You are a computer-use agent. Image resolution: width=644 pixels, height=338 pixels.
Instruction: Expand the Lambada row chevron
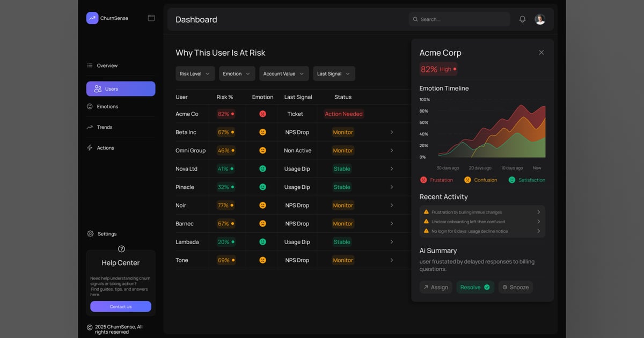point(392,241)
